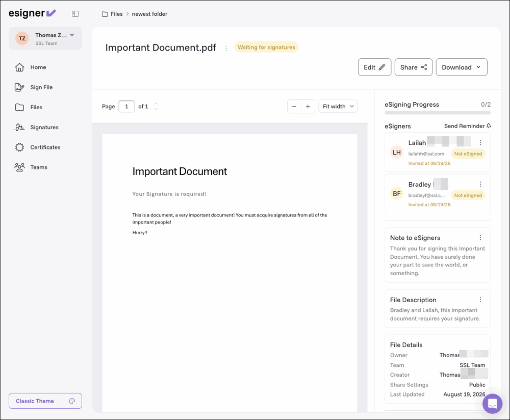Zoom in with the plus icon
Screen dimensions: 510x420
308,107
